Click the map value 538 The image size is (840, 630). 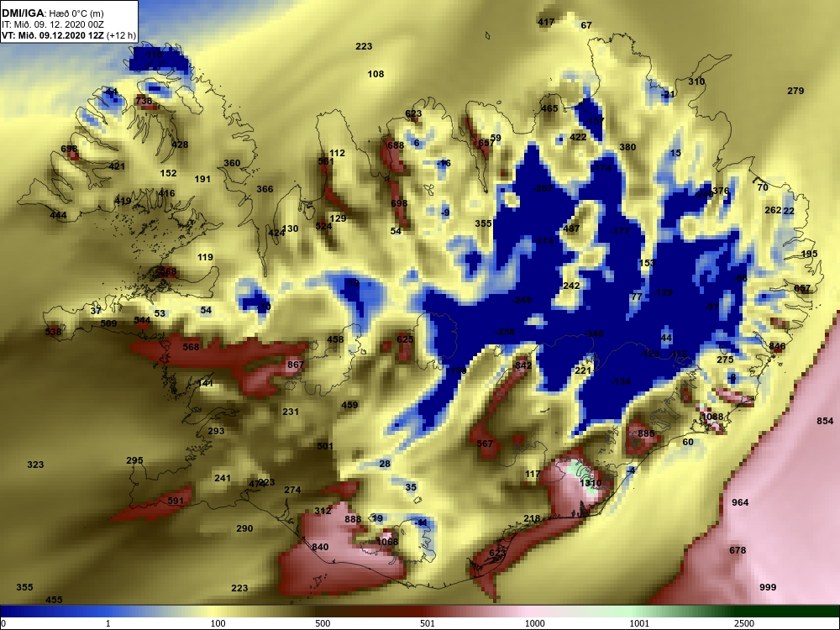[x=53, y=332]
